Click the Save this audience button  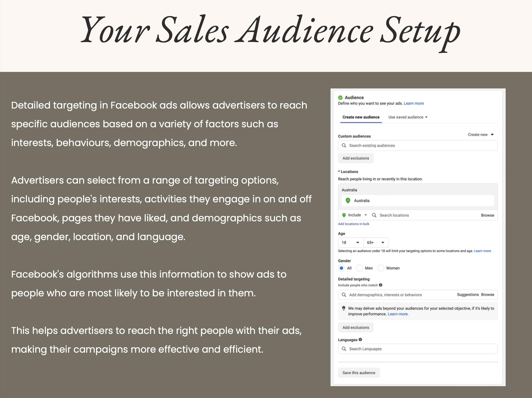359,373
